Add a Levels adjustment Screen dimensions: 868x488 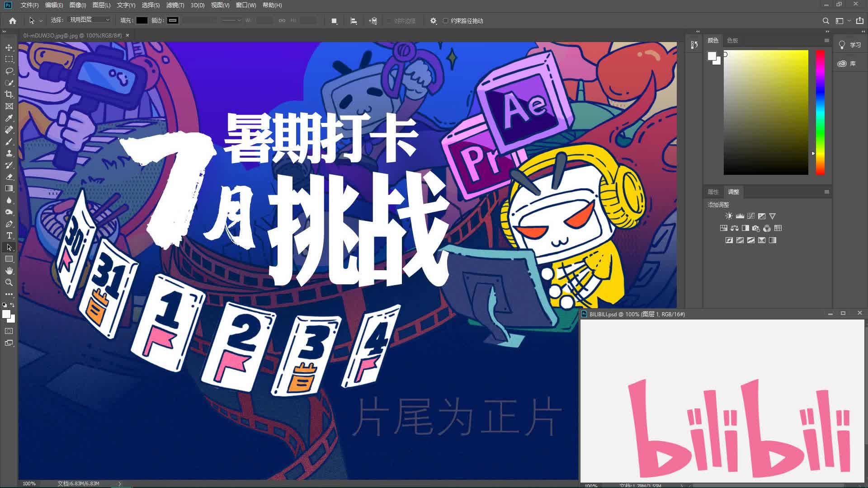point(740,216)
